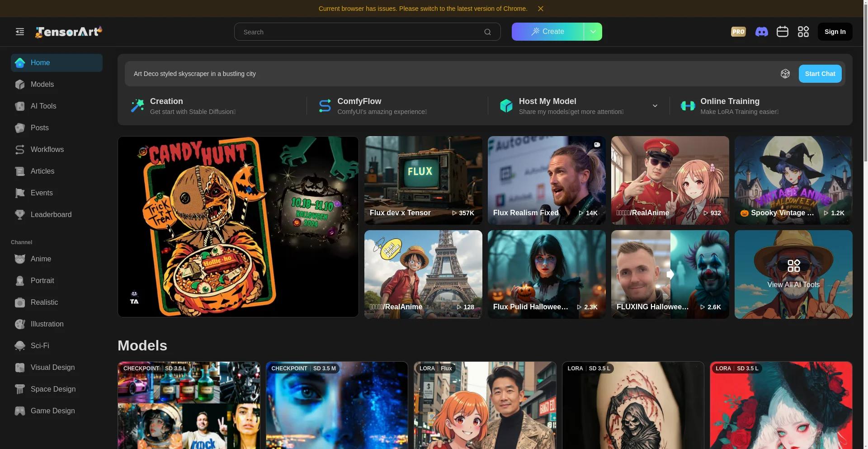Collapse the sidebar with the menu icon
868x449 pixels.
tap(20, 32)
